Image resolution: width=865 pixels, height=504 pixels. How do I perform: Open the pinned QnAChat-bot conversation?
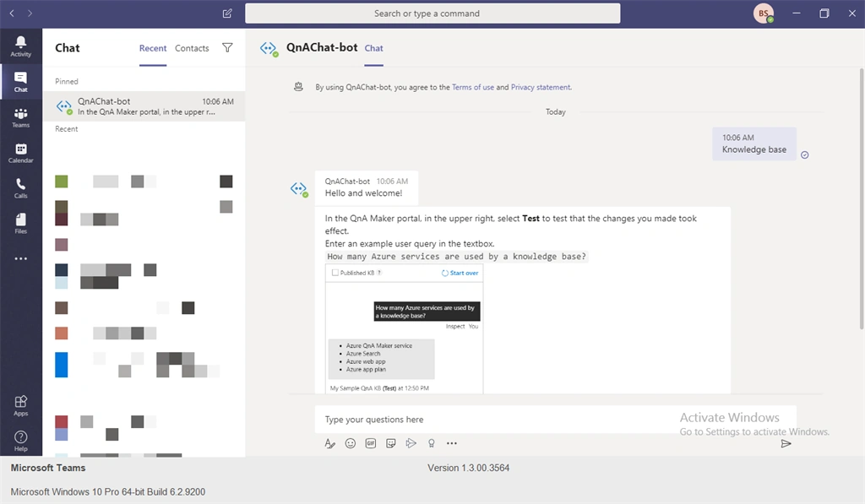[x=144, y=106]
